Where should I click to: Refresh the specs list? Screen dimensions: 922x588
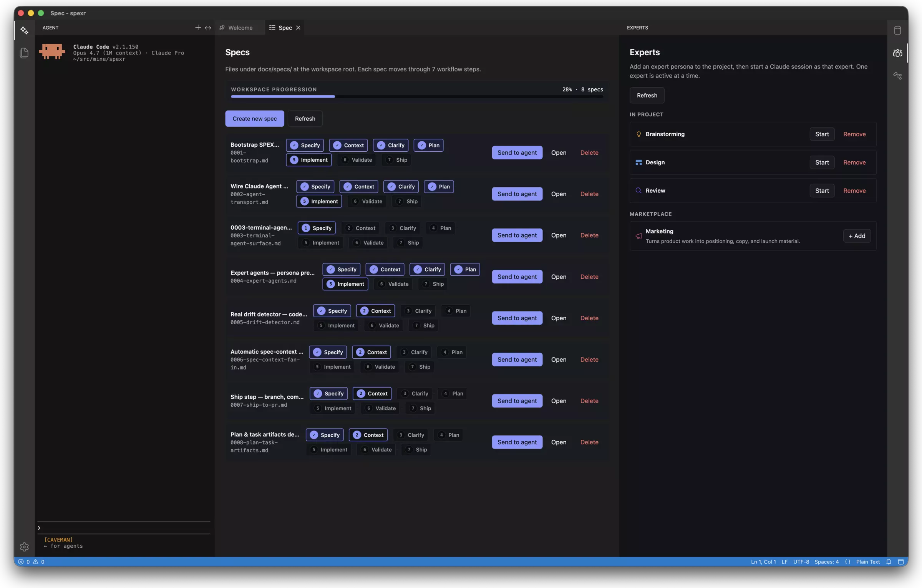click(305, 119)
